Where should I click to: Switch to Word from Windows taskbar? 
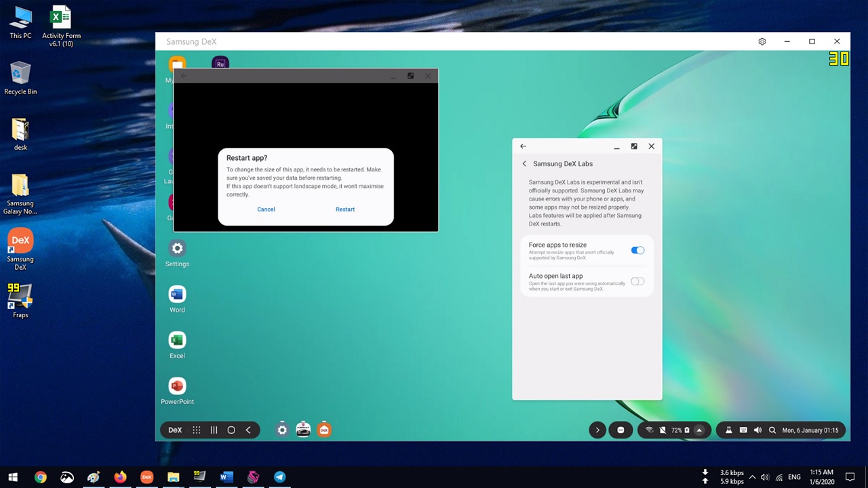pos(226,477)
